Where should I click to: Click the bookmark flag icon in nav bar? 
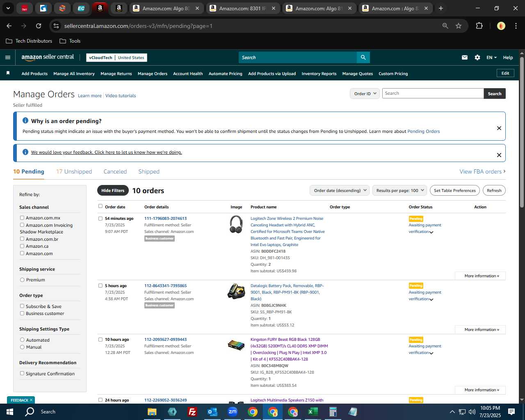point(8,73)
